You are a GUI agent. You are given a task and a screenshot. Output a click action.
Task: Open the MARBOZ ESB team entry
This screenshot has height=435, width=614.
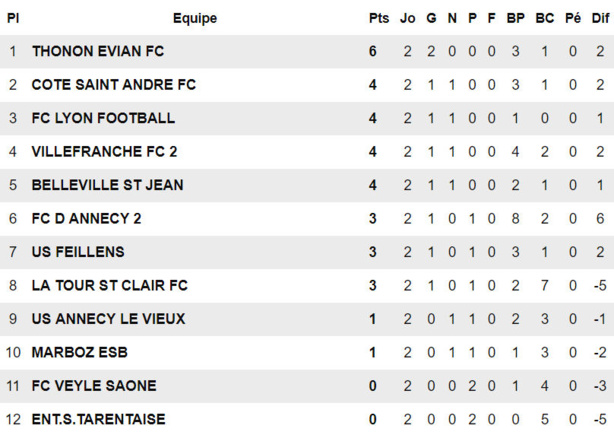pos(79,352)
